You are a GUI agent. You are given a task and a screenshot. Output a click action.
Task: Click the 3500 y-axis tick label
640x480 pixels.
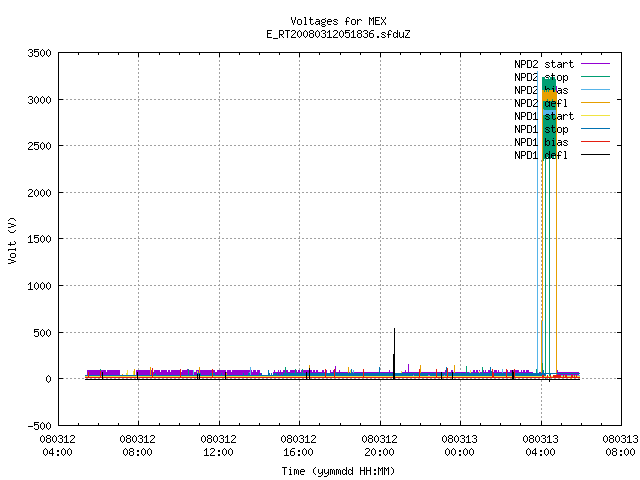tap(40, 53)
